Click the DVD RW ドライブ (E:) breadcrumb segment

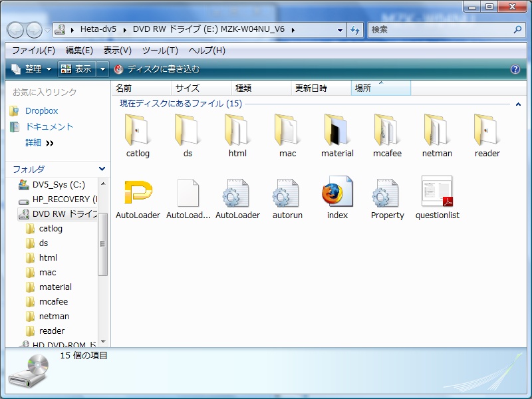pos(209,29)
